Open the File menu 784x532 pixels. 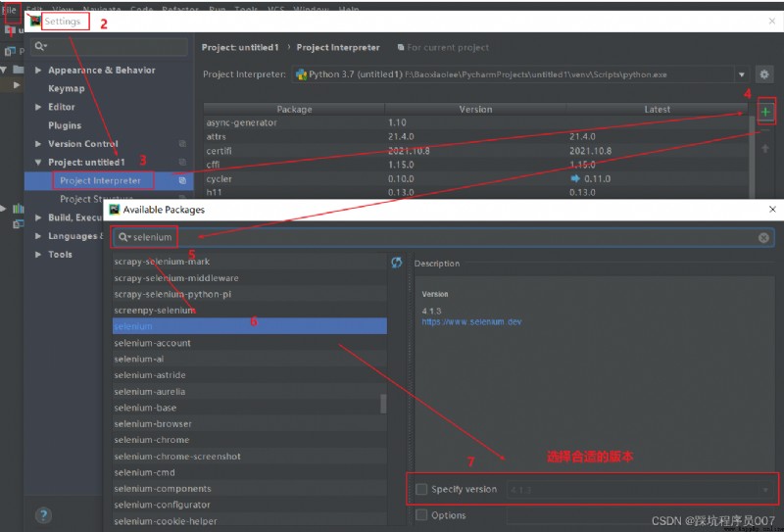click(10, 10)
